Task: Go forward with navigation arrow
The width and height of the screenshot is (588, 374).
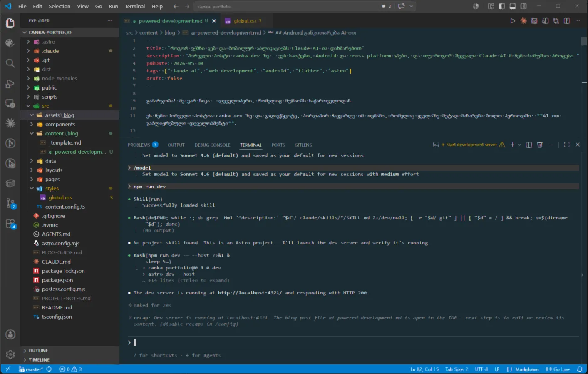Action: pyautogui.click(x=187, y=6)
